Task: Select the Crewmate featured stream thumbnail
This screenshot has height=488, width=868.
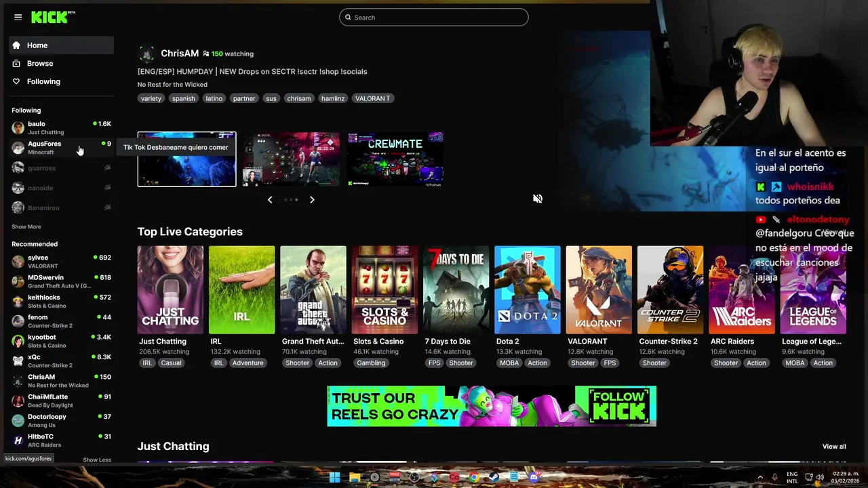Action: point(396,159)
